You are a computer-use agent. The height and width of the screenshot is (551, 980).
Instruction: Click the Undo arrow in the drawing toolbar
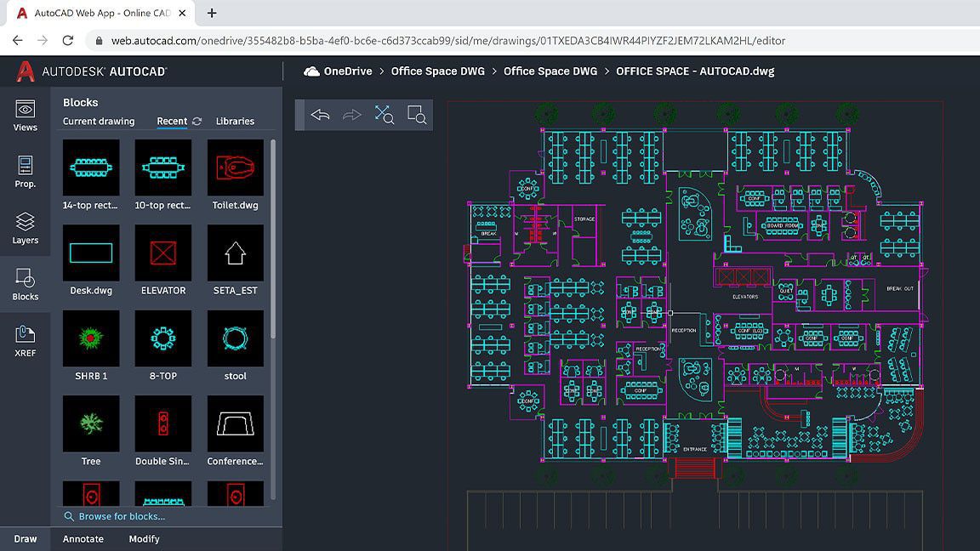click(321, 113)
